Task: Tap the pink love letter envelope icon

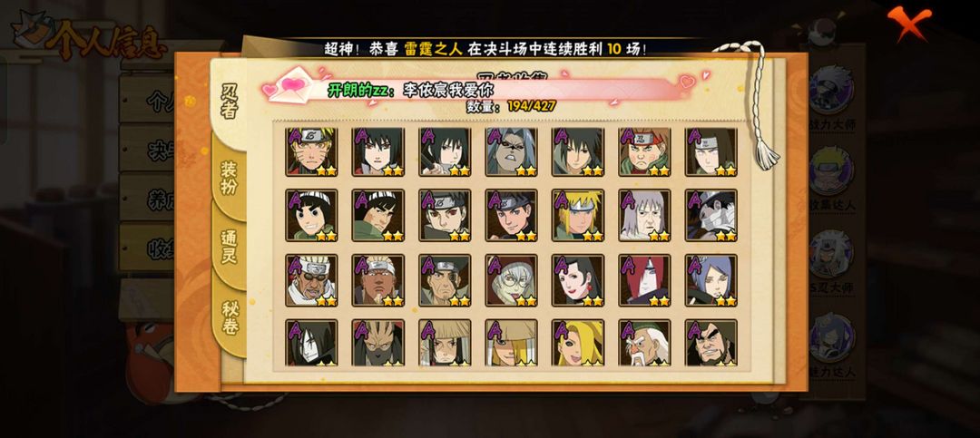Action: (x=290, y=86)
